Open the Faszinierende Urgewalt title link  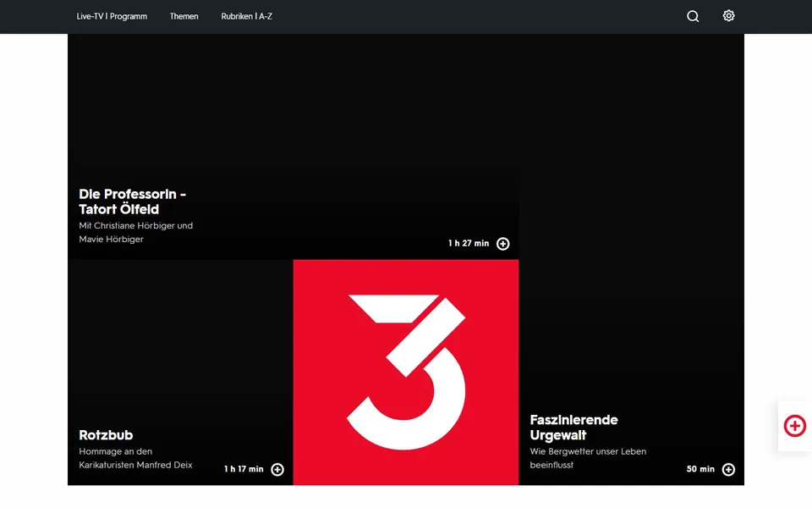(x=573, y=427)
